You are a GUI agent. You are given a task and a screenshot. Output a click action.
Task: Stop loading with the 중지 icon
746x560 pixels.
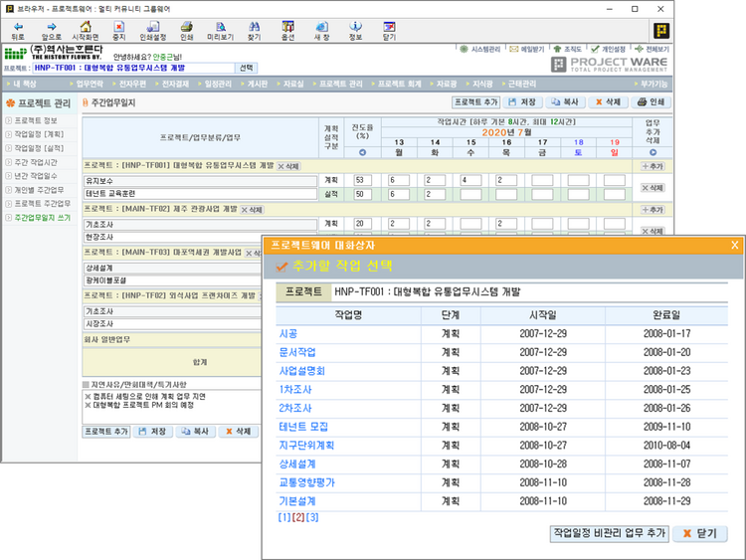[119, 31]
